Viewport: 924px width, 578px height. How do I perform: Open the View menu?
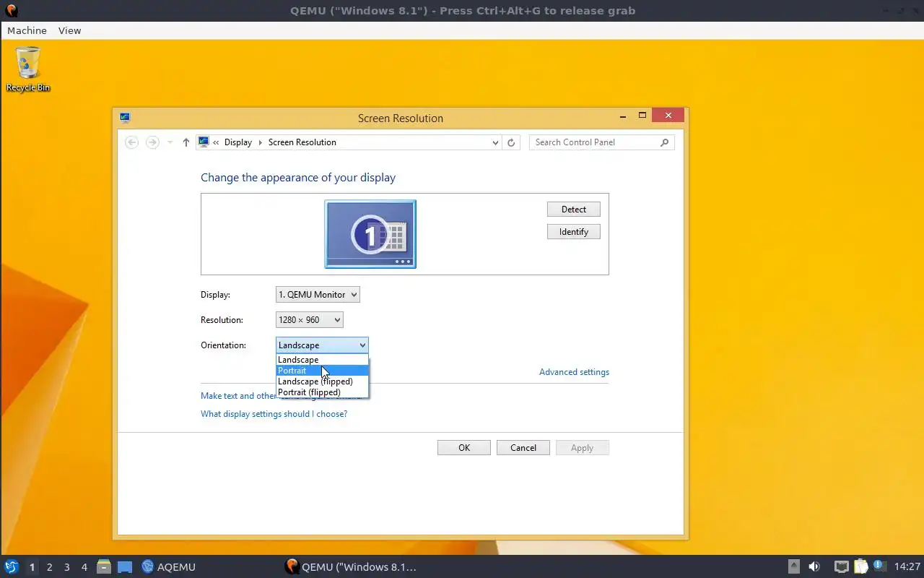pos(69,30)
